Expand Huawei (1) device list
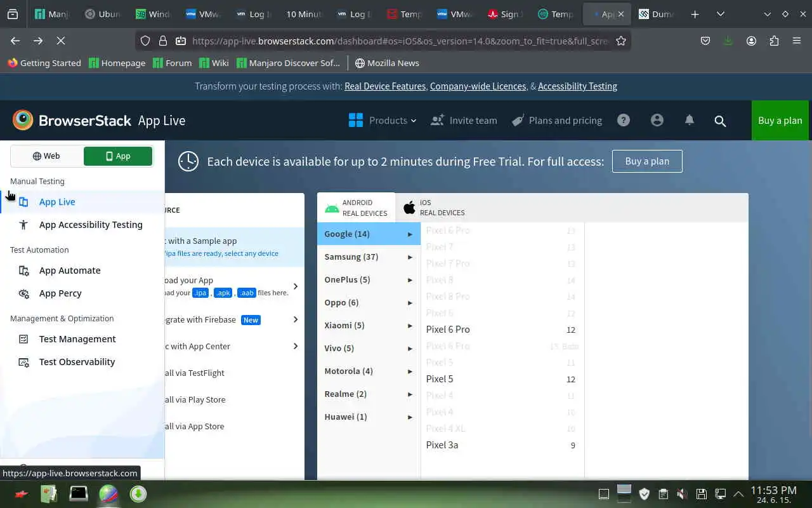The width and height of the screenshot is (812, 508). coord(369,417)
